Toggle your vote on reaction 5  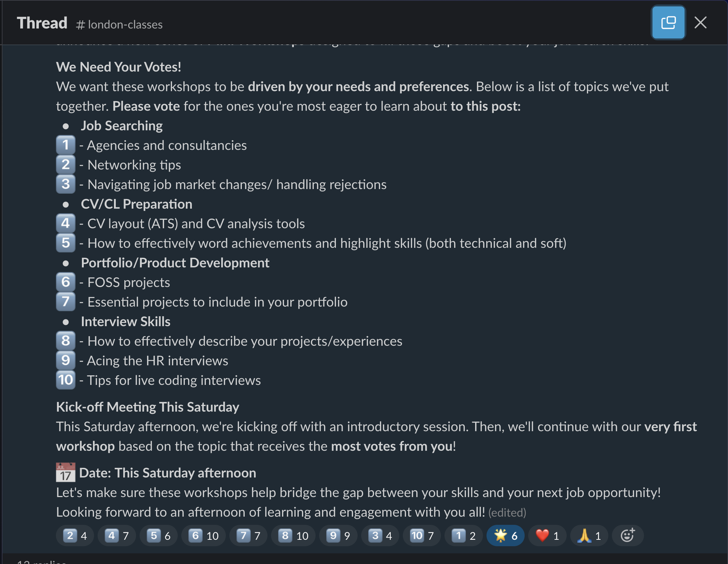click(x=158, y=535)
